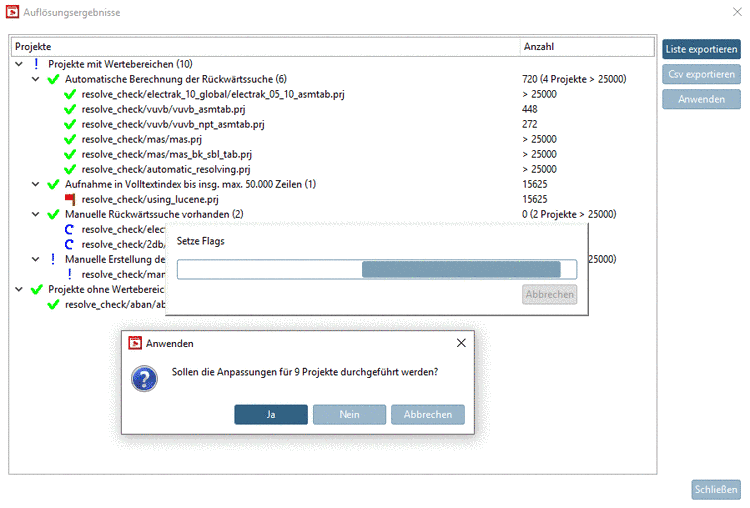
Task: Click '15625' in using_lucene.prj row
Action: coord(535,199)
